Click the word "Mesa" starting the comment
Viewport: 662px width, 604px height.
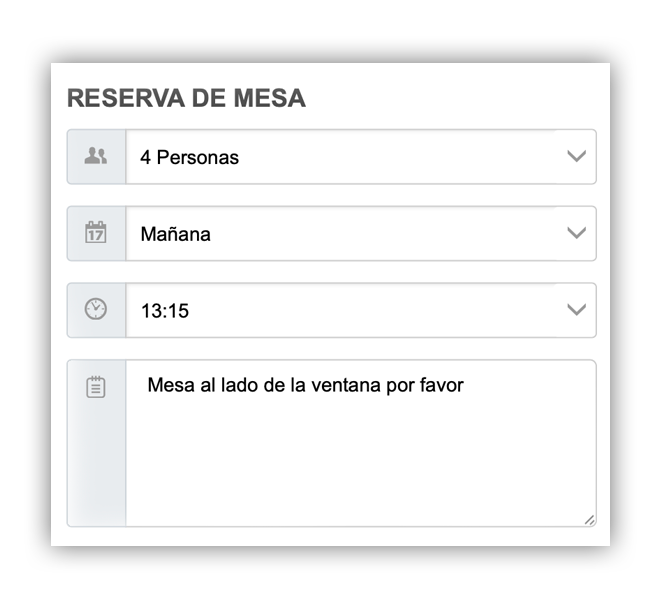[168, 385]
